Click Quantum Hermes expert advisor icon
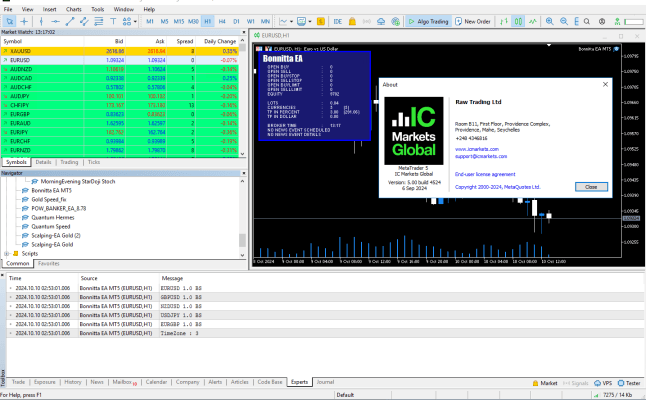 25,217
